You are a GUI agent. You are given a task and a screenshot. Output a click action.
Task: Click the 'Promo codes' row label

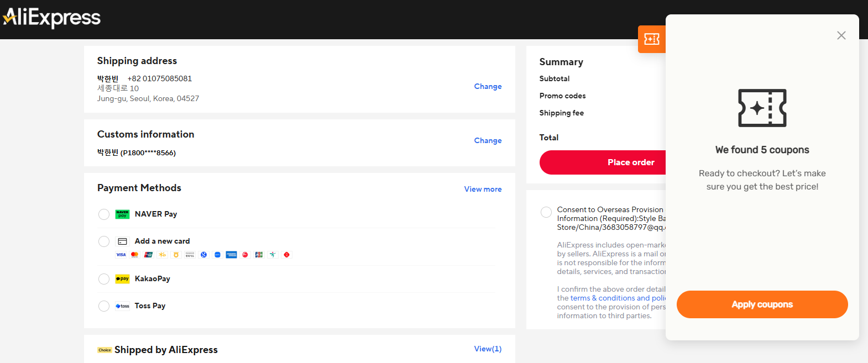point(563,96)
